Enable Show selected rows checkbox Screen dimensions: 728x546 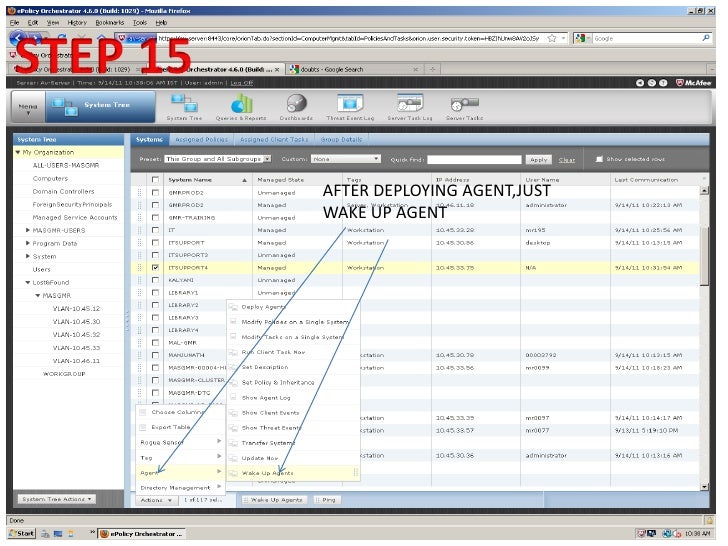point(599,159)
